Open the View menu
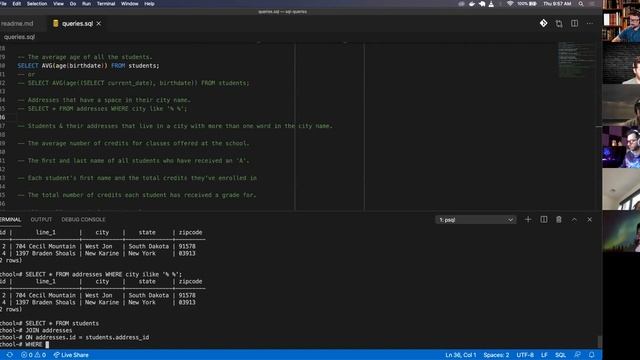Screen dimensions: 640x360 [58, 4]
